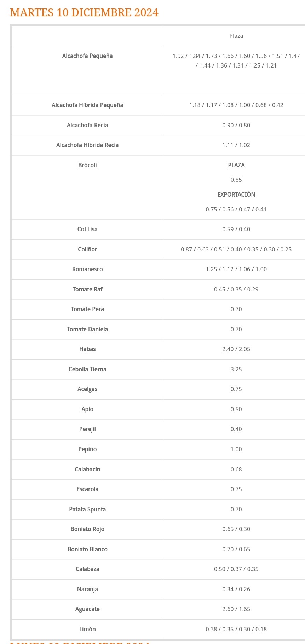Click the Calabaza row label
Screen dimensions: 305x644
87,569
